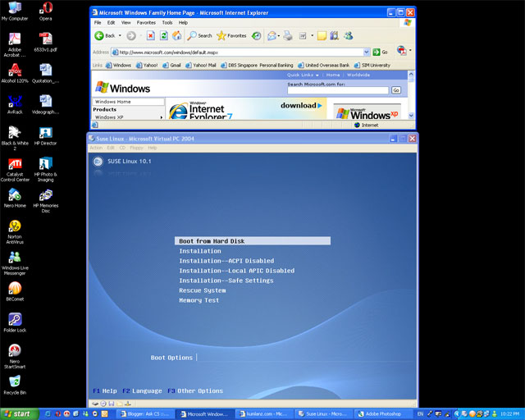The image size is (525, 420).
Task: Click the Mail icon in IE toolbar
Action: [272, 35]
